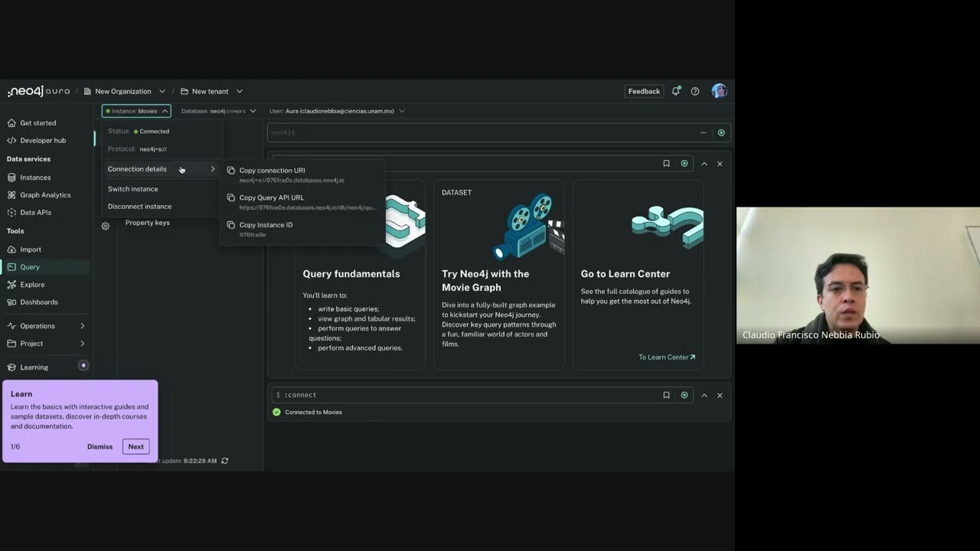980x551 pixels.
Task: Open the Neo4j Aura home logo
Action: (x=38, y=91)
